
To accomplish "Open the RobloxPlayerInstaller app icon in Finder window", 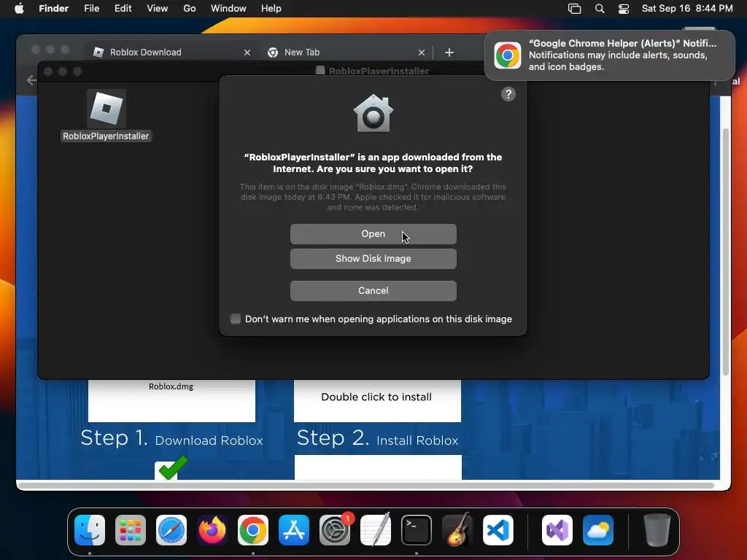I will [107, 109].
